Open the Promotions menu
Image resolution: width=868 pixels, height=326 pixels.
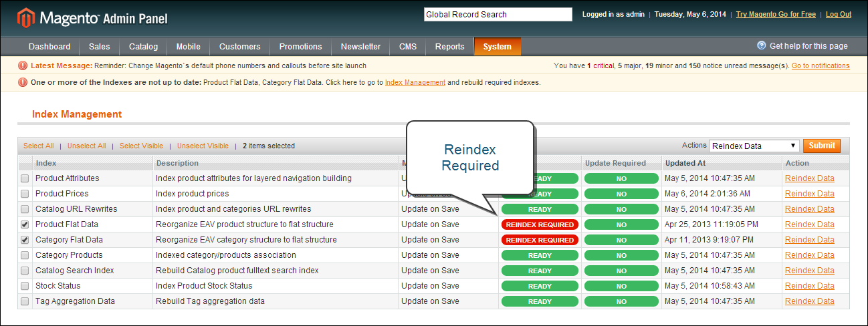pos(300,47)
